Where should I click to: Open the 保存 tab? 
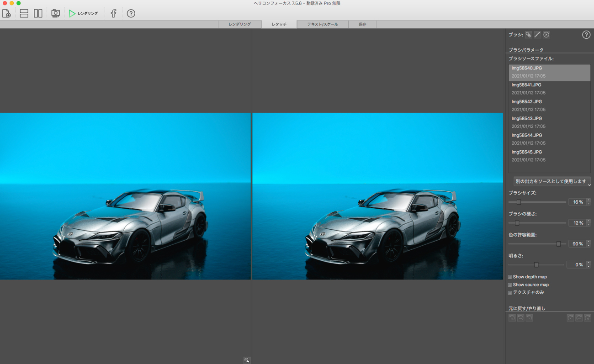(x=362, y=24)
